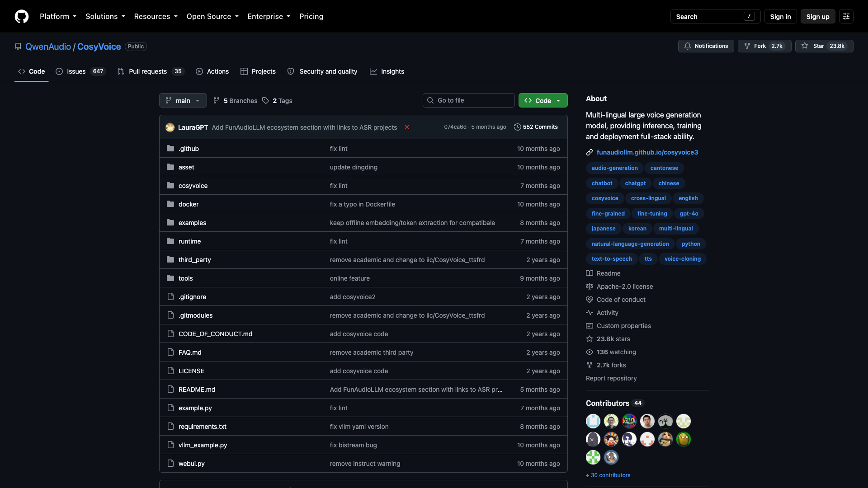Click the Notifications button
The height and width of the screenshot is (488, 868).
coord(706,46)
